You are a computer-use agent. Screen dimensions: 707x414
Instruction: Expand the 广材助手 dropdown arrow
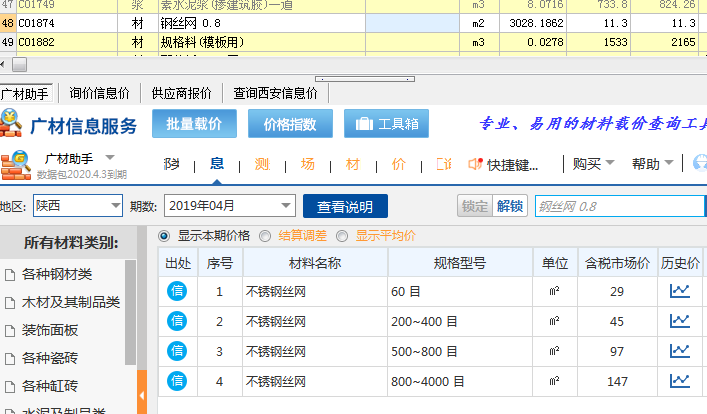110,158
